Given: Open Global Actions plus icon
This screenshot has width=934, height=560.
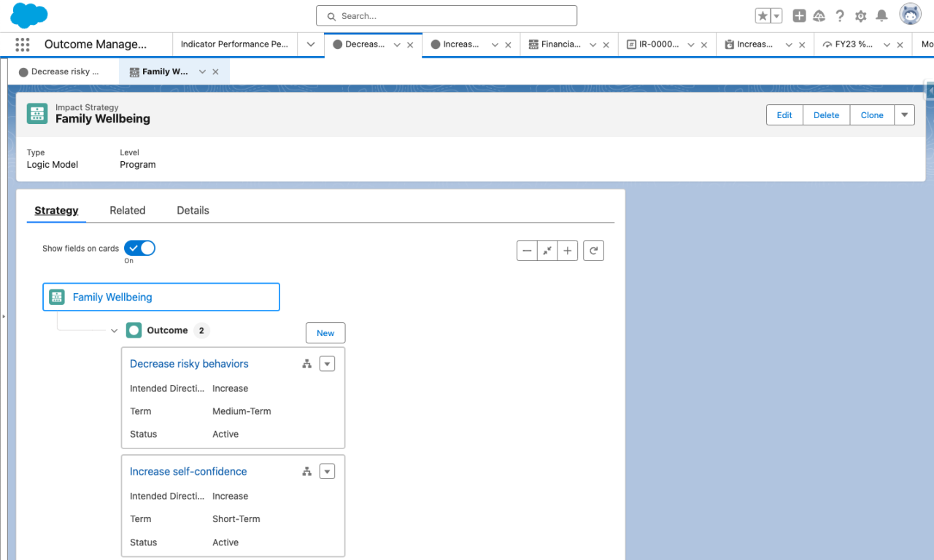Looking at the screenshot, I should click(799, 16).
